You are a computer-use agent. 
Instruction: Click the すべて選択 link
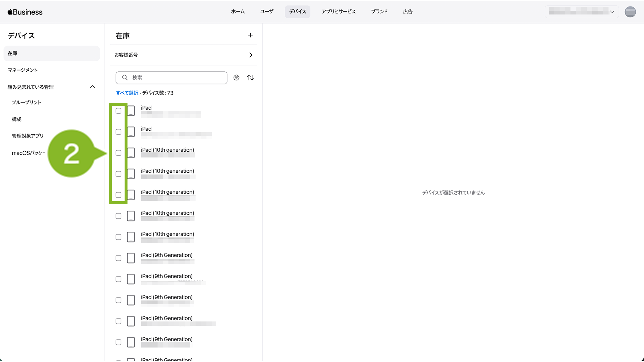click(x=127, y=93)
